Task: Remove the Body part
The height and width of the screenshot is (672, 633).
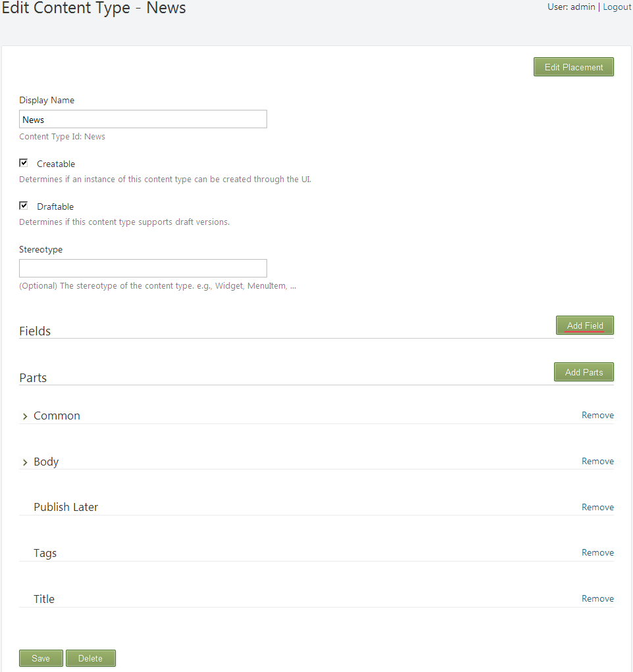Action: click(597, 461)
